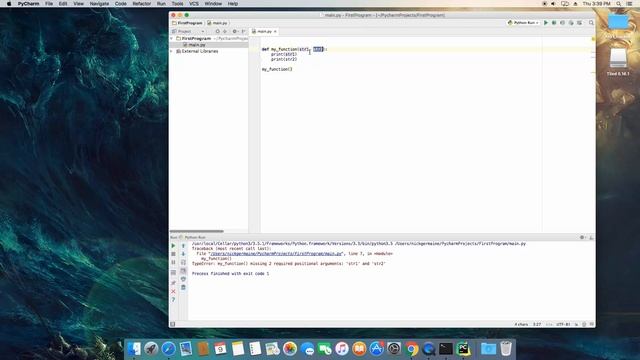The width and height of the screenshot is (640, 360).
Task: Open PyCharm icon in the Dock
Action: pos(463,349)
